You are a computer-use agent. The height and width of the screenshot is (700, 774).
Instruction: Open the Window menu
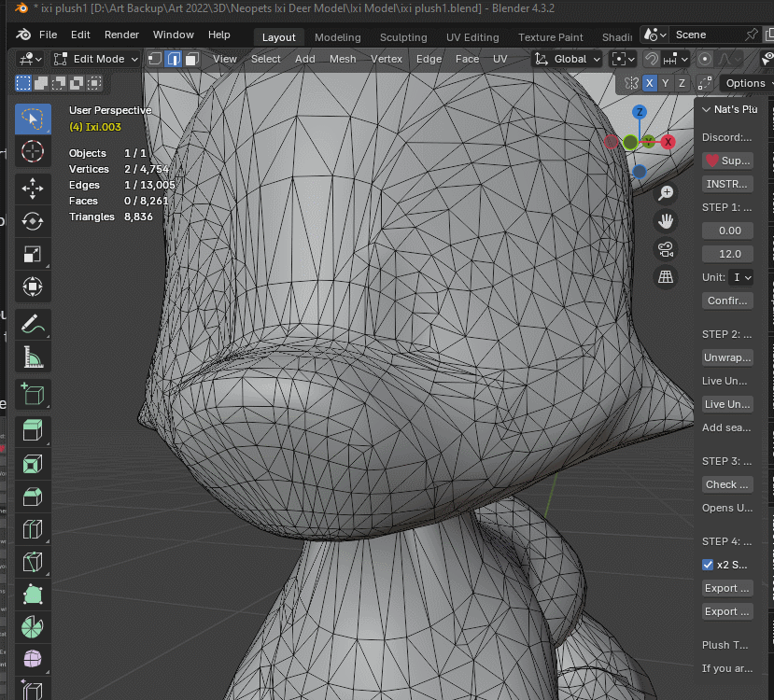[174, 35]
